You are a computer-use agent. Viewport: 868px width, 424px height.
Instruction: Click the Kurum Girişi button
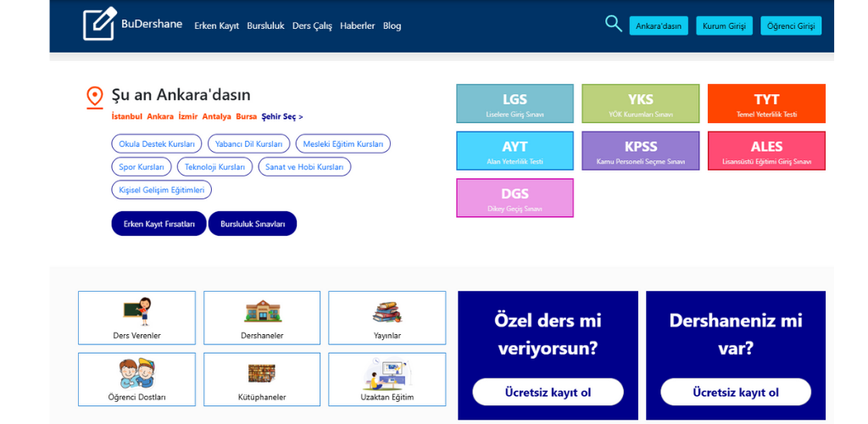724,26
